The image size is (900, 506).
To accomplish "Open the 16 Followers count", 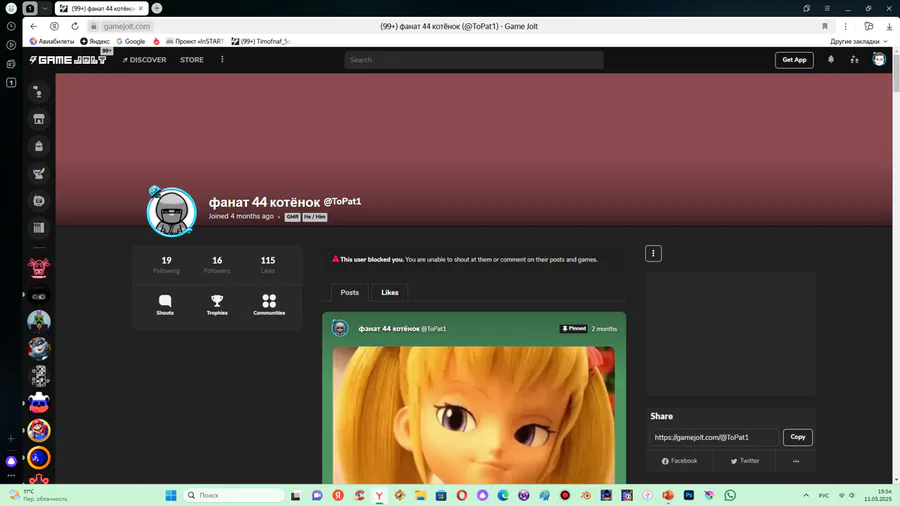I will [x=217, y=264].
